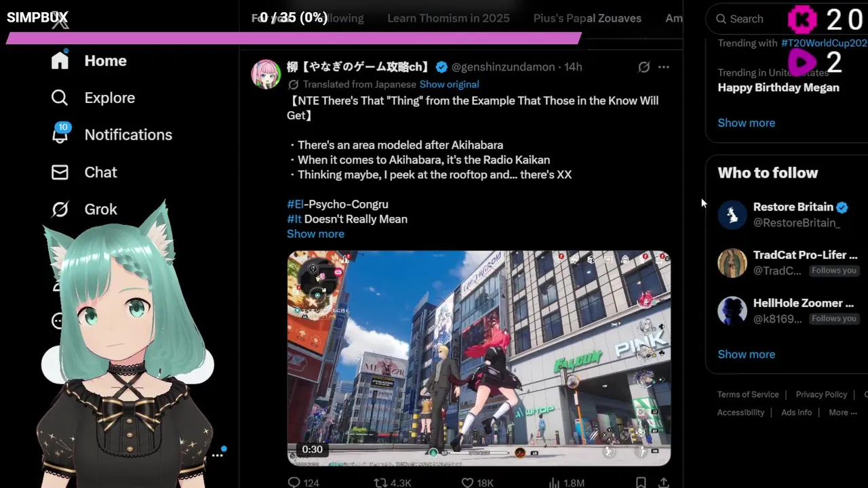Viewport: 868px width, 488px height.
Task: Switch to the Learn Thomism in 2025 tab
Action: click(448, 18)
